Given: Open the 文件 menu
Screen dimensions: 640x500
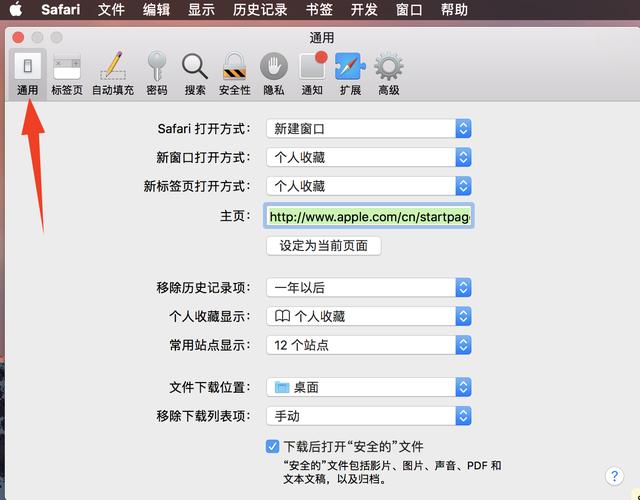Looking at the screenshot, I should [111, 9].
